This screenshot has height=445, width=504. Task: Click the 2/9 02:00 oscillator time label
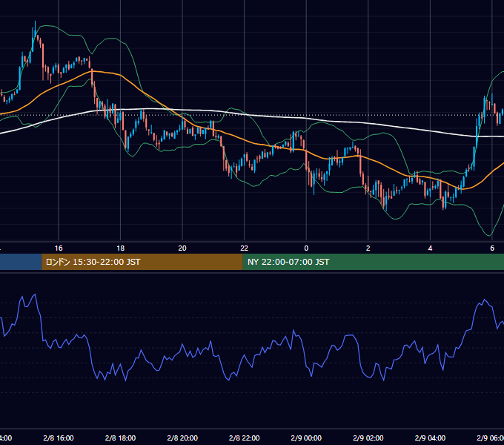pyautogui.click(x=368, y=438)
